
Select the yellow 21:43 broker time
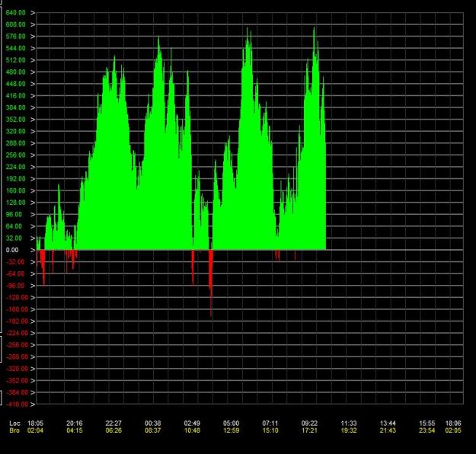click(388, 430)
